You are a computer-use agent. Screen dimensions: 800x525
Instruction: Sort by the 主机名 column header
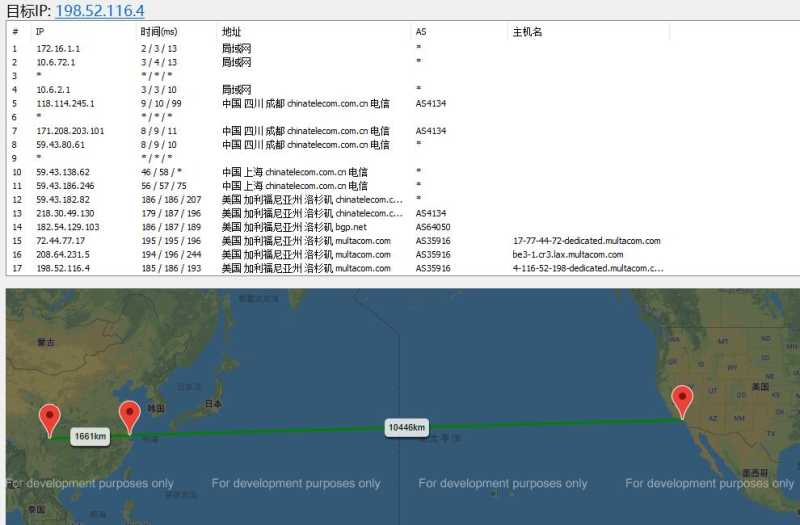click(527, 32)
